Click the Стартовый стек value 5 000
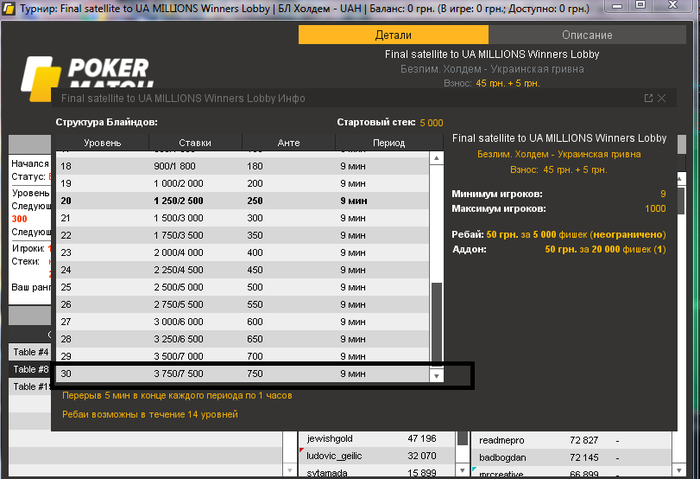 click(431, 123)
